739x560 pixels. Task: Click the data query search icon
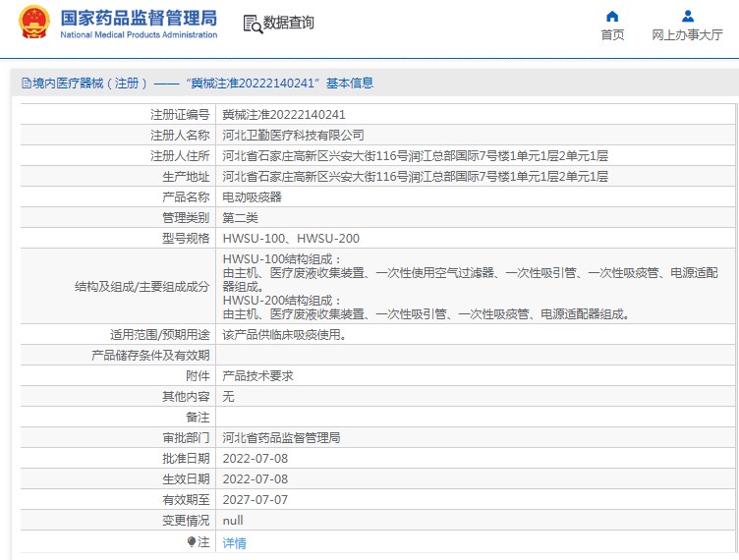253,24
